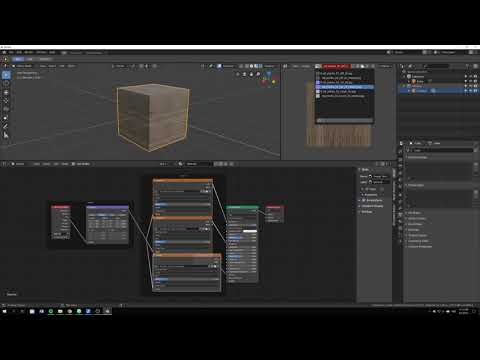480x360 pixels.
Task: Collapse the Node panel in shader editor sidebar
Action: [364, 170]
